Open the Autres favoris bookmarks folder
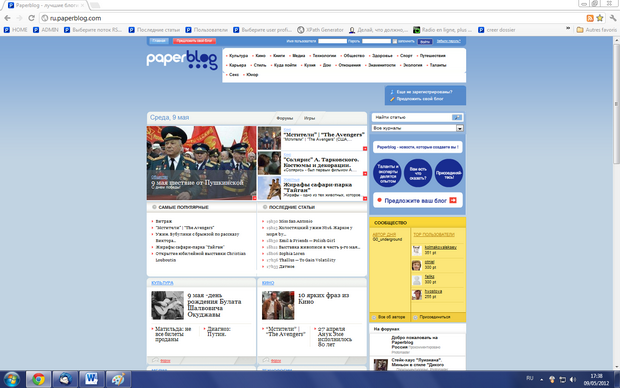The image size is (620, 388). pyautogui.click(x=596, y=30)
